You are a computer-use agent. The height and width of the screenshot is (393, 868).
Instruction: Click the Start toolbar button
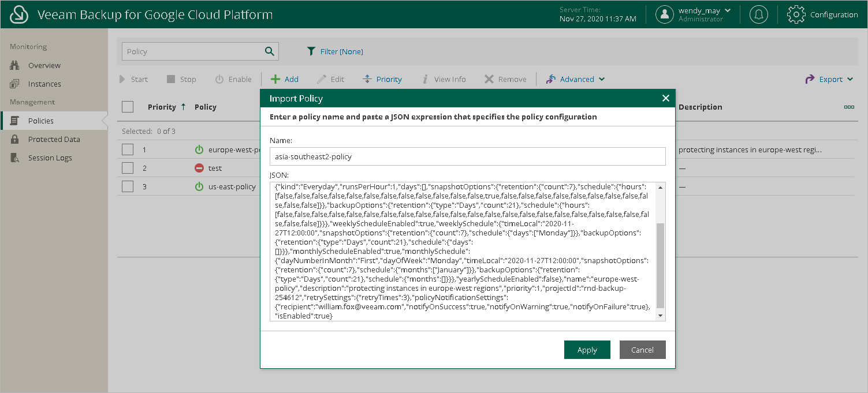point(133,79)
